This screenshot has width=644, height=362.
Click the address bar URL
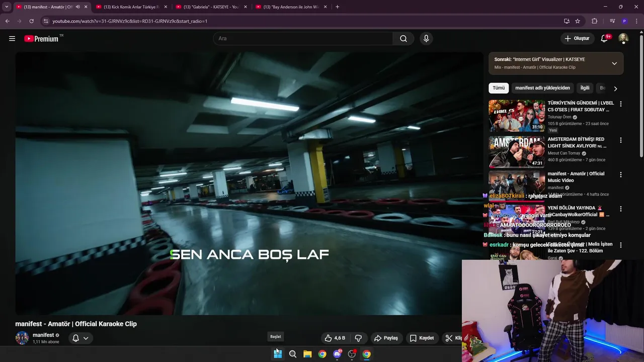(x=130, y=21)
